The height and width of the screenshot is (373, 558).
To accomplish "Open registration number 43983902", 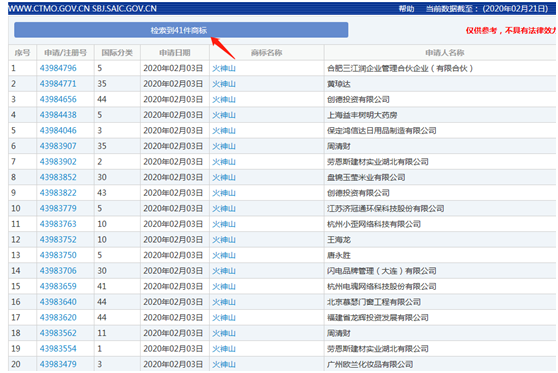I will pos(58,162).
